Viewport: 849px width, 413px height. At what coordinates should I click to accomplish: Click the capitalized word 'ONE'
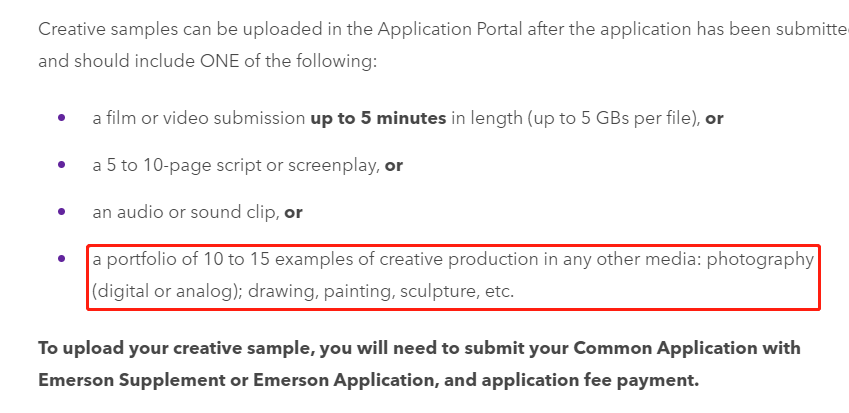(219, 61)
